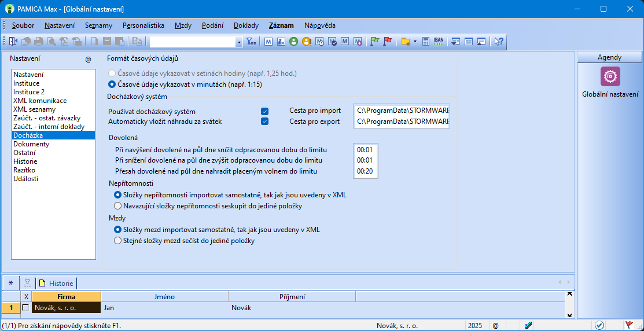Click the IBAN toolbar icon

[x=439, y=42]
